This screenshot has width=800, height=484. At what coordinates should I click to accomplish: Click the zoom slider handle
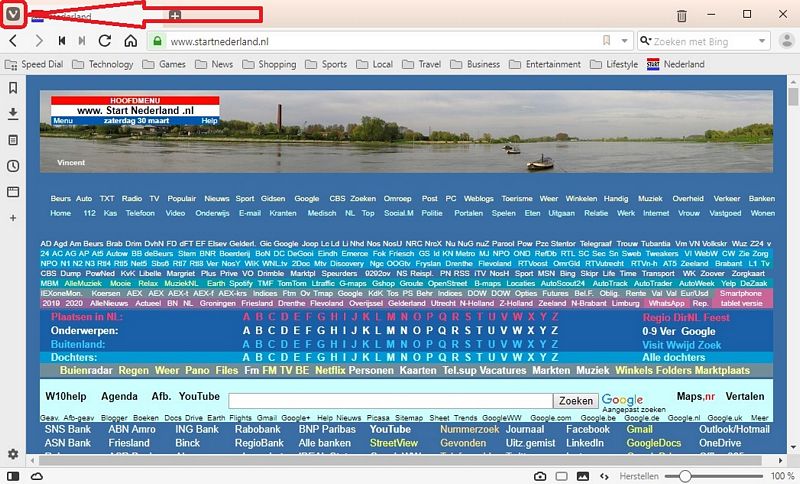(685, 476)
